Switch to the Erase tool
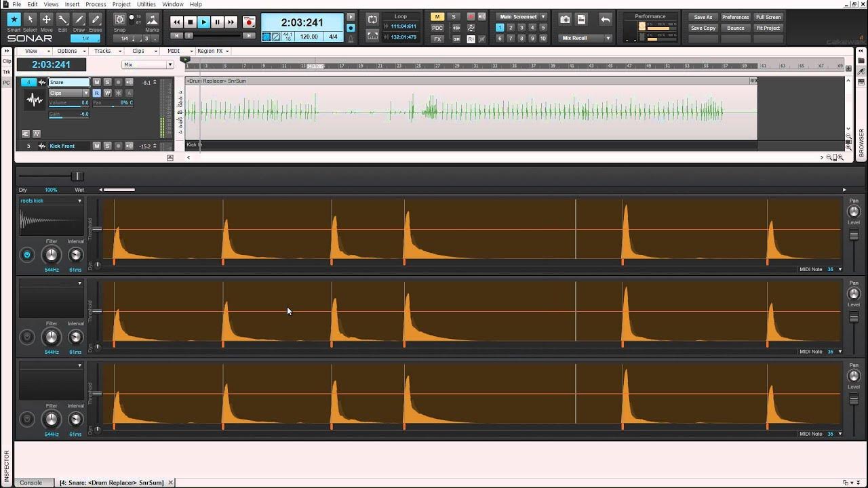 (96, 20)
